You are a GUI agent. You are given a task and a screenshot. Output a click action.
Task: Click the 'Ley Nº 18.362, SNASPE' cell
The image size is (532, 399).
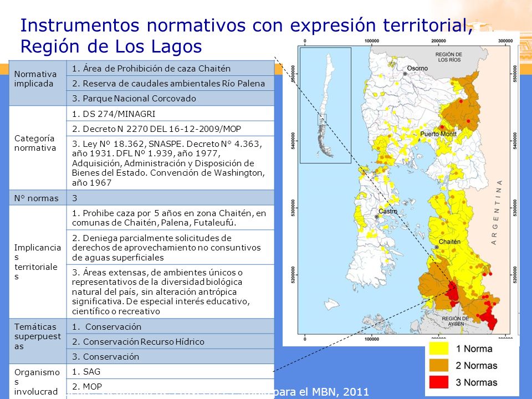point(170,163)
